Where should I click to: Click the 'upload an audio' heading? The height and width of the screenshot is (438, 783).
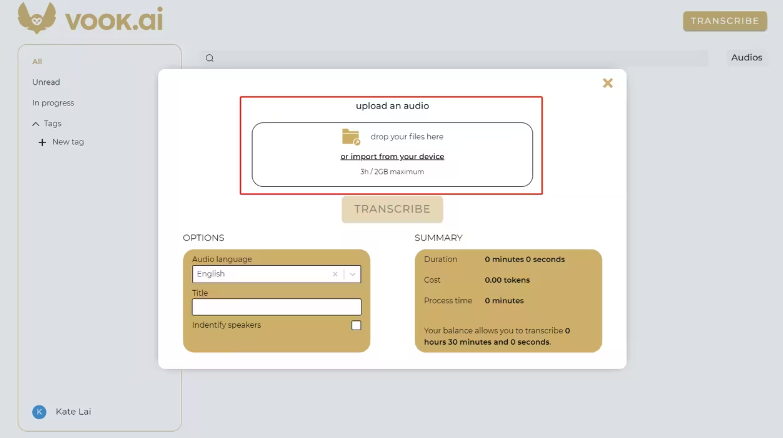[x=392, y=106]
